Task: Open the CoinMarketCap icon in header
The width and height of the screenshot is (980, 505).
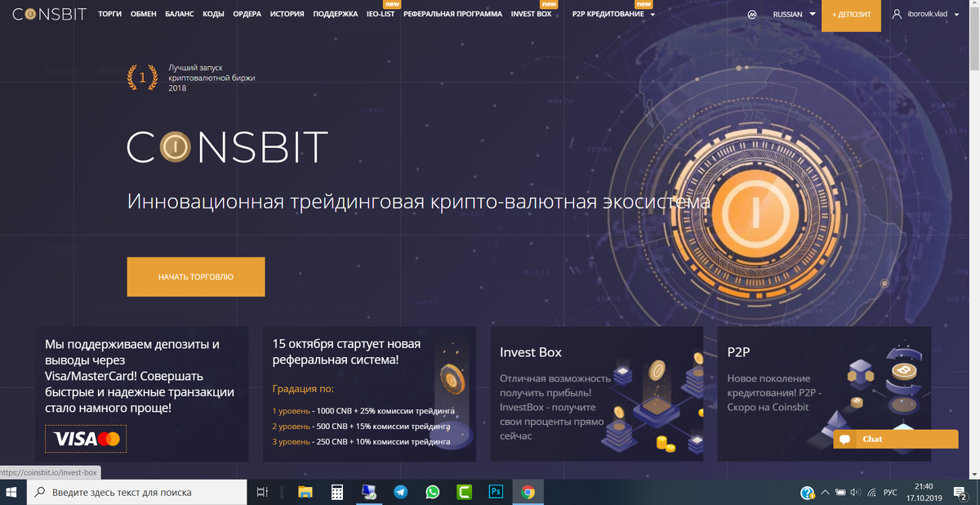Action: click(752, 15)
